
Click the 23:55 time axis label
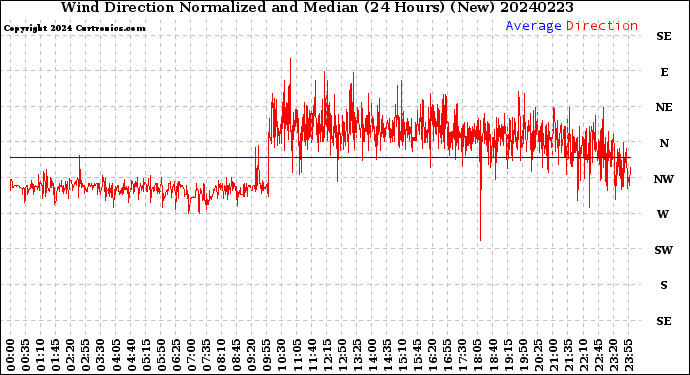(628, 355)
